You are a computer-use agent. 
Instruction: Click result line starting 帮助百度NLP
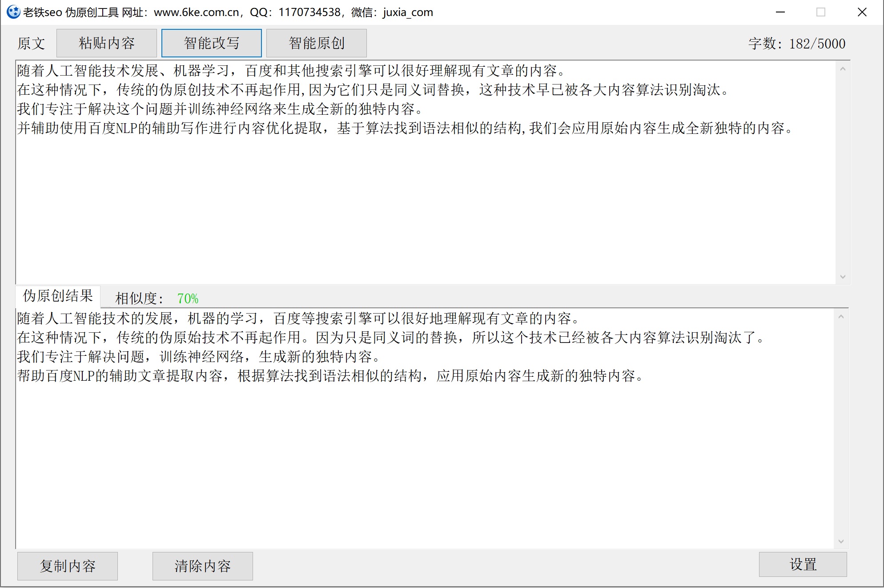click(x=330, y=376)
